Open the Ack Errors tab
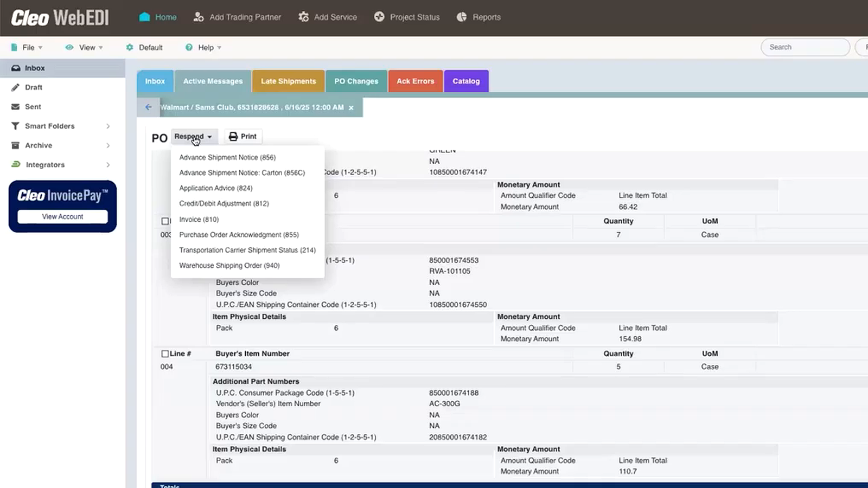The height and width of the screenshot is (488, 868). click(416, 81)
